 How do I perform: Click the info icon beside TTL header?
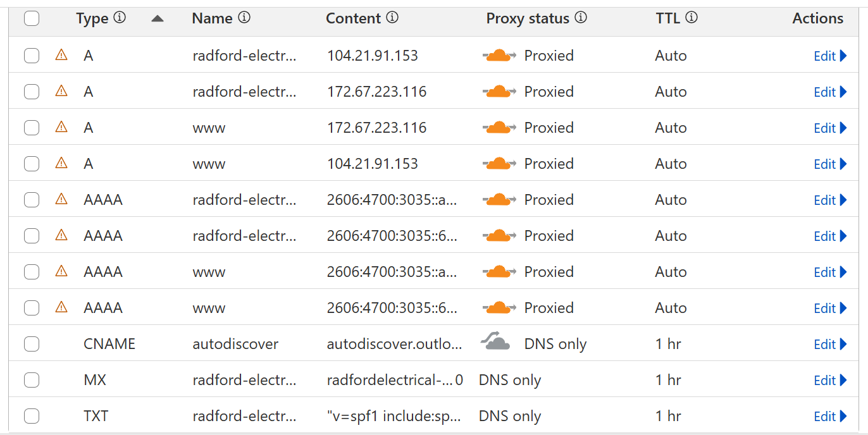coord(691,18)
